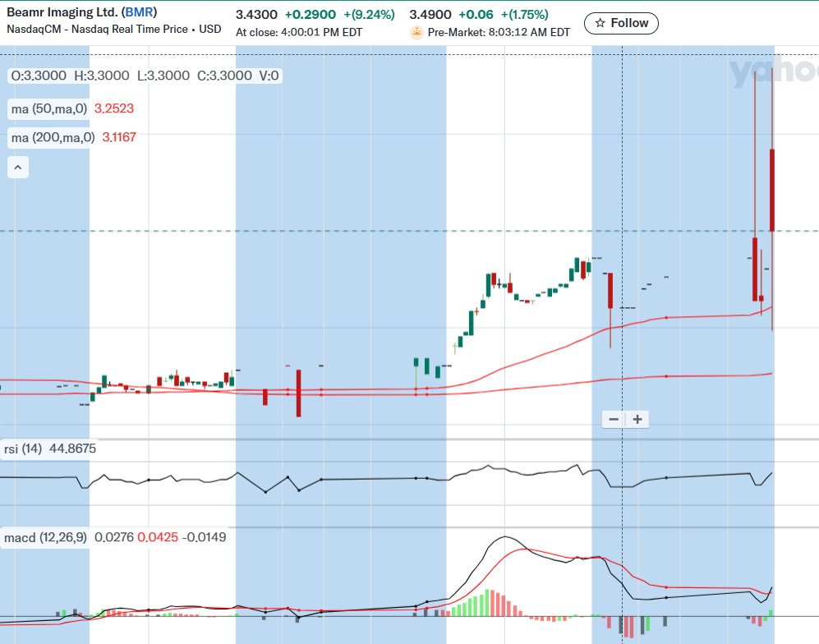
Task: Select the ma (50,ma,0) indicator label
Action: pos(49,108)
